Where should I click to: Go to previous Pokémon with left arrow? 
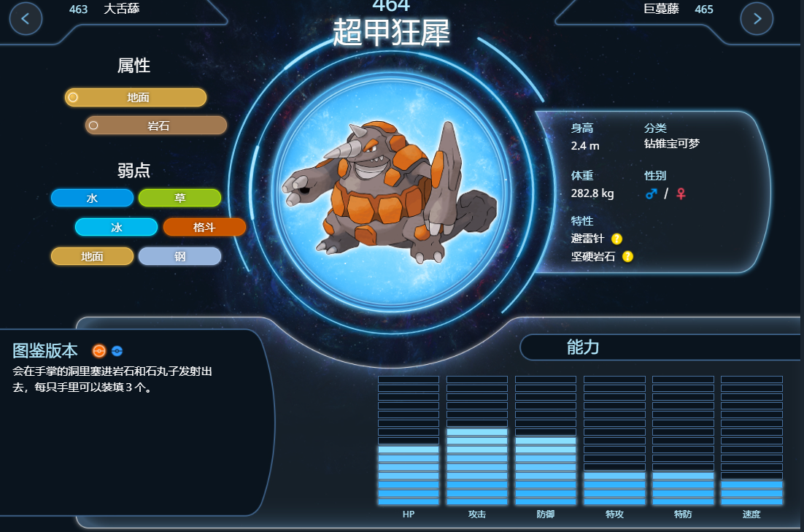26,19
